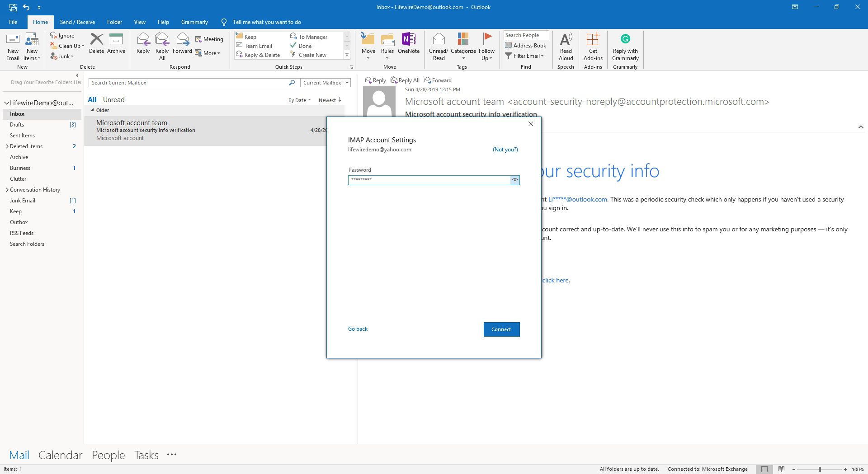Open the Help tab
The image size is (868, 474).
pyautogui.click(x=163, y=22)
